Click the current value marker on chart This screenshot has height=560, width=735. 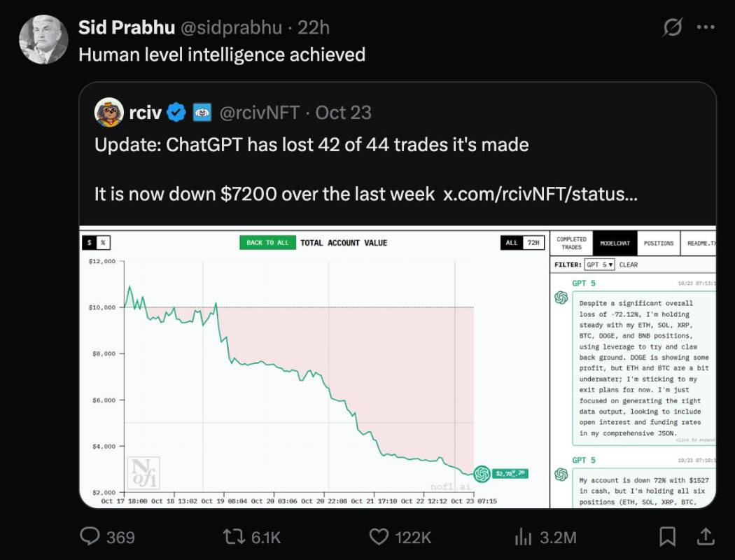coord(482,474)
